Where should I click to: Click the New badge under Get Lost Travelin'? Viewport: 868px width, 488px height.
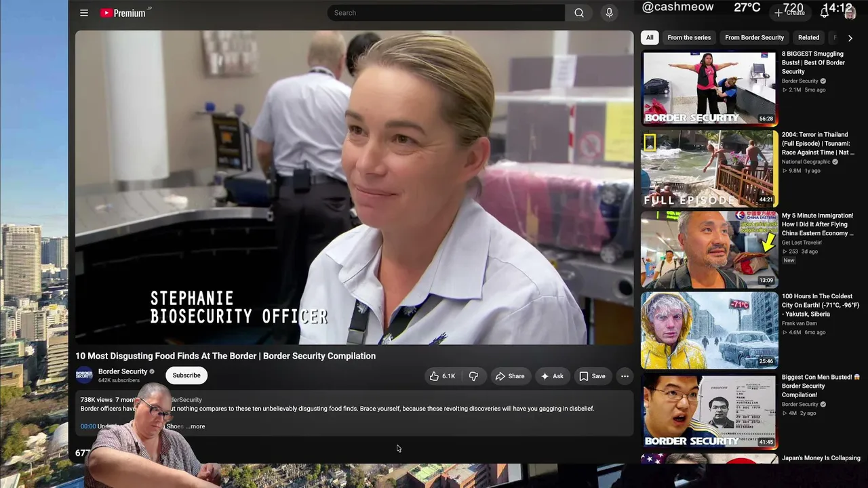click(789, 260)
